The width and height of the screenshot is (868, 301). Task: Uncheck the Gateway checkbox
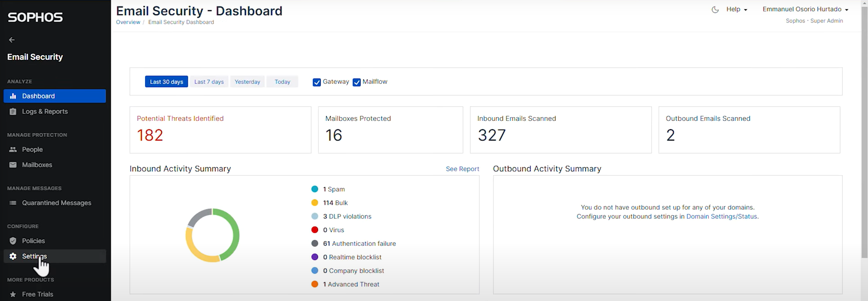point(317,82)
